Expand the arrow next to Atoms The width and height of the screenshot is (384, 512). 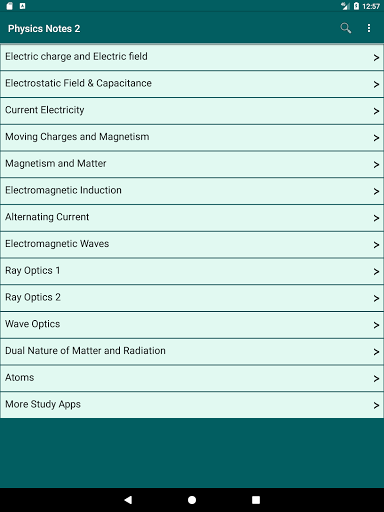pos(376,379)
